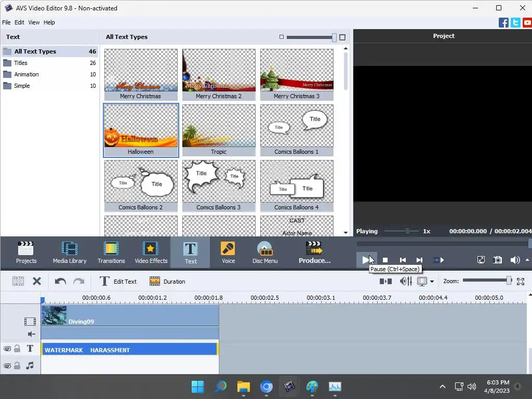Open the timeline view dropdown arrow
Viewport: 532px width, 399px height.
(x=432, y=282)
